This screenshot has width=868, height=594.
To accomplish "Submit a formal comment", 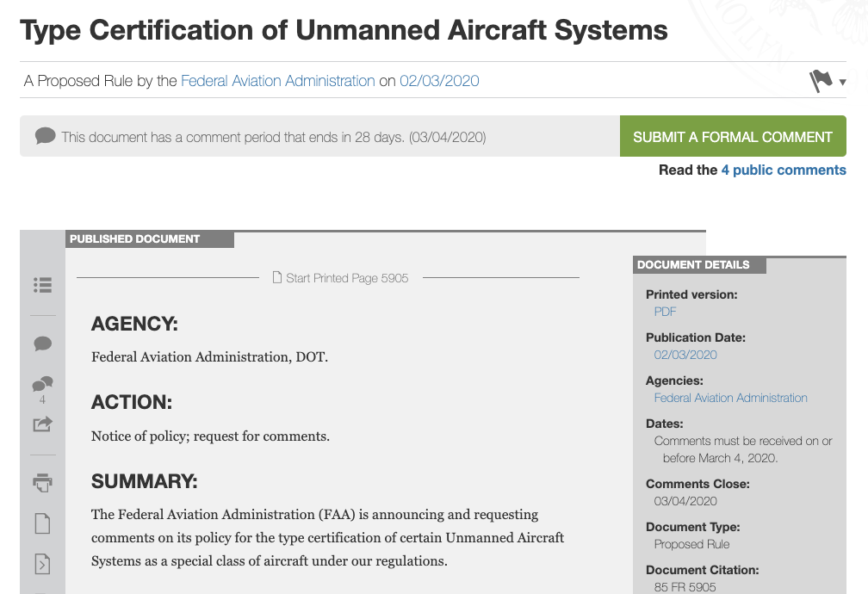I will 733,136.
